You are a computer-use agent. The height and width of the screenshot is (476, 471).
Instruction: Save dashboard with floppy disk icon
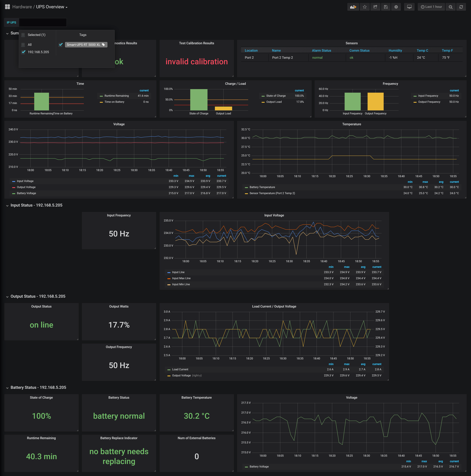[386, 7]
